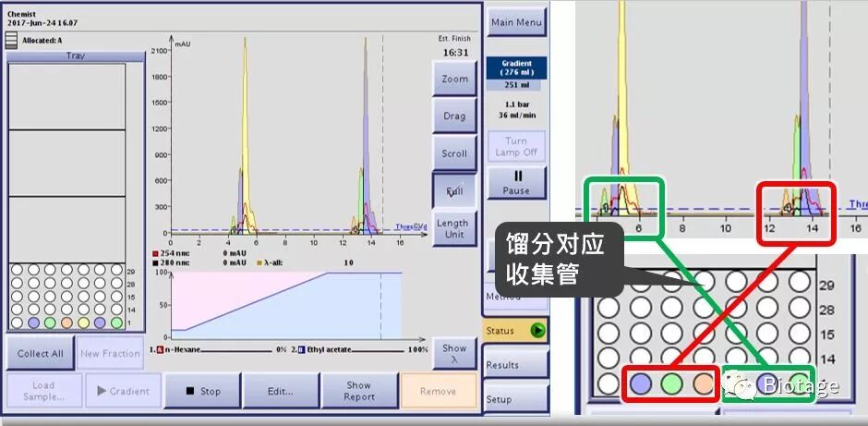Click the solvent gradient profile plot
Image resolution: width=868 pixels, height=426 pixels.
point(287,305)
